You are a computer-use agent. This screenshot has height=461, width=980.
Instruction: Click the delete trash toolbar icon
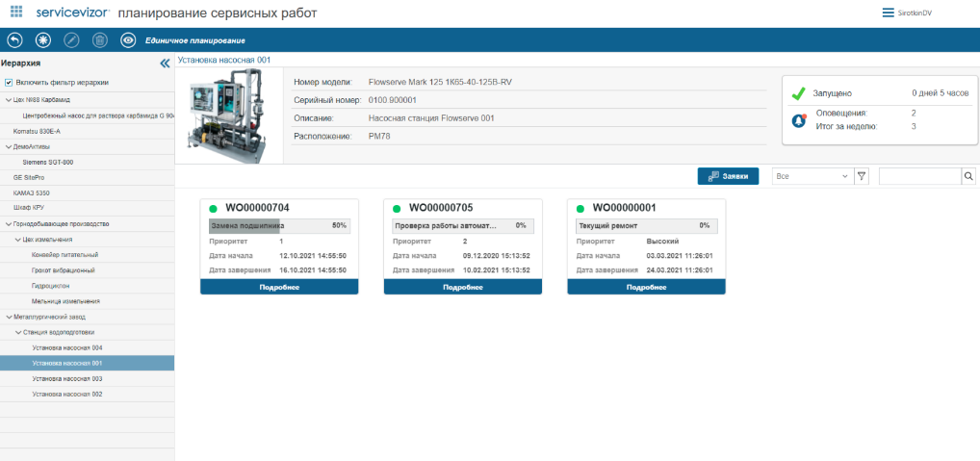100,40
